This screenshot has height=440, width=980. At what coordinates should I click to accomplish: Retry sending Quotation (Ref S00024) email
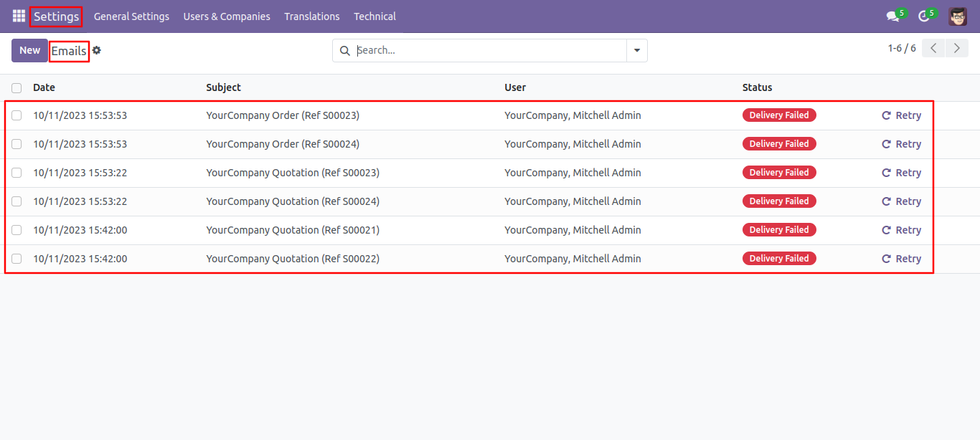[901, 201]
